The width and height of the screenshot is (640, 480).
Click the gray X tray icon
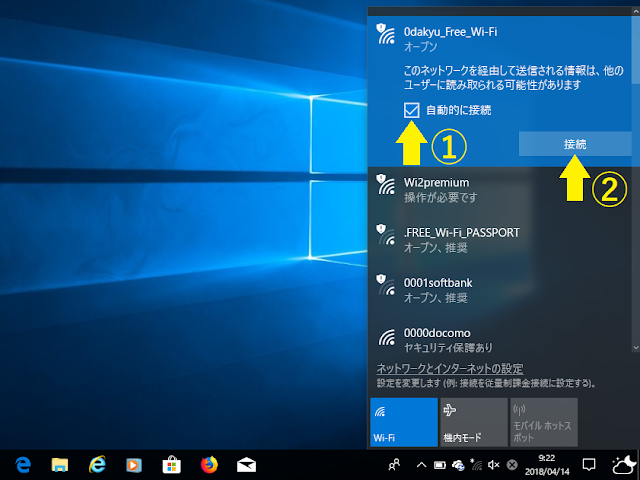coord(512,465)
